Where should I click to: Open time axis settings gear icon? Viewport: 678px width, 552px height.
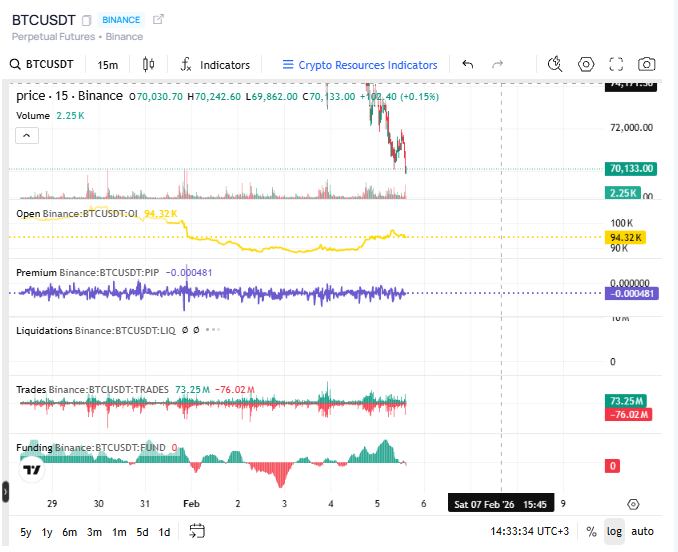point(633,504)
